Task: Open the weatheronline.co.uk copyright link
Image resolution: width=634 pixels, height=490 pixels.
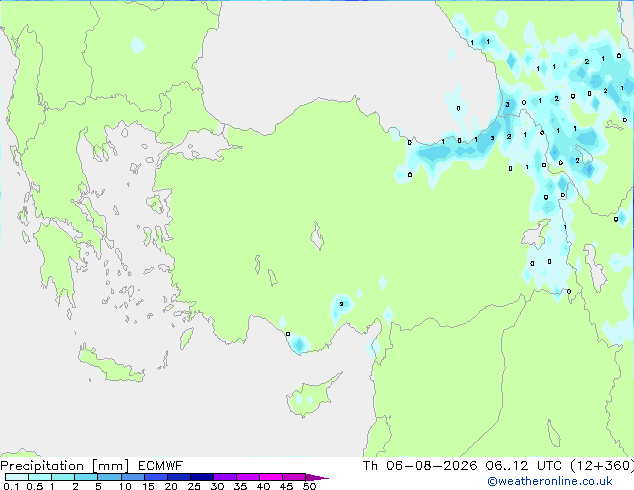Action: pyautogui.click(x=550, y=481)
